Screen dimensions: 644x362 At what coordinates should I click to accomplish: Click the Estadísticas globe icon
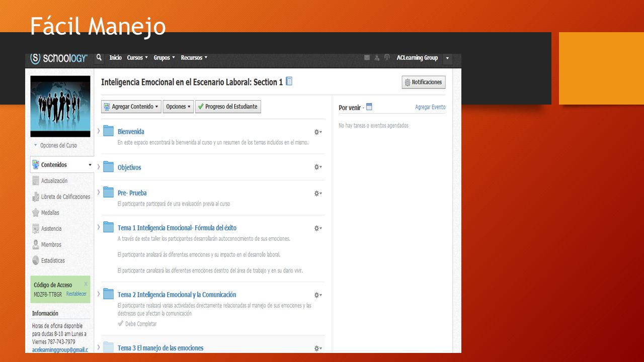tap(36, 260)
